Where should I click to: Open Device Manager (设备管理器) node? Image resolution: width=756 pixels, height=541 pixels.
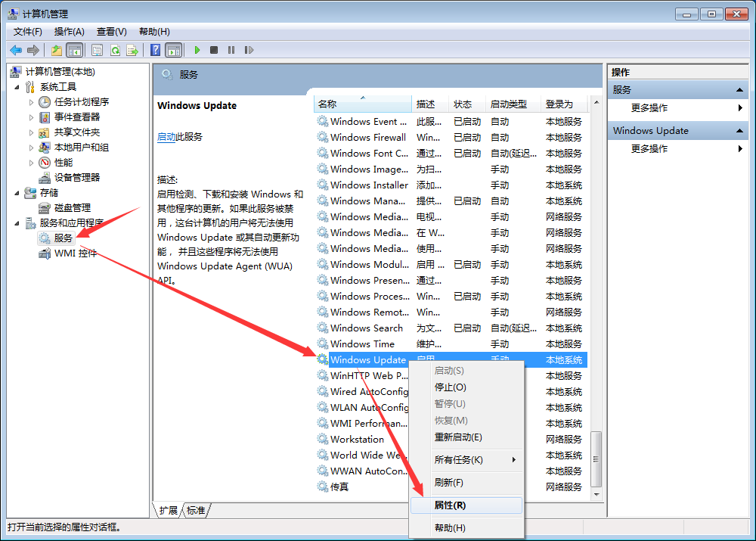(x=76, y=178)
